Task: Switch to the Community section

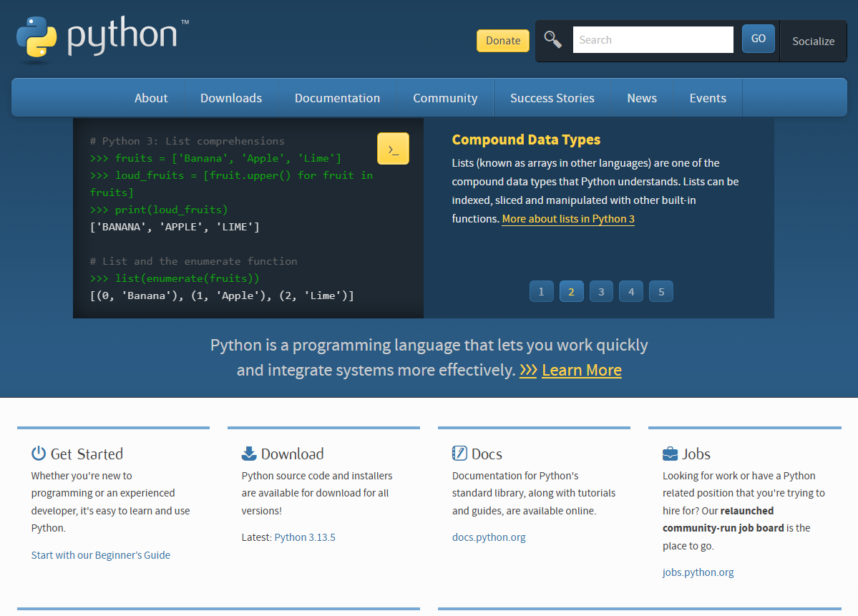Action: pyautogui.click(x=444, y=97)
